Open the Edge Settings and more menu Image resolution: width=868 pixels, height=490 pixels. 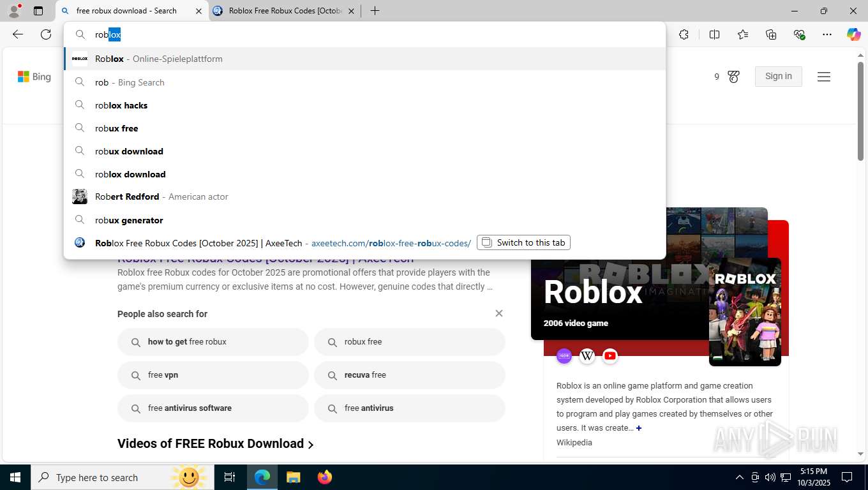pos(827,34)
